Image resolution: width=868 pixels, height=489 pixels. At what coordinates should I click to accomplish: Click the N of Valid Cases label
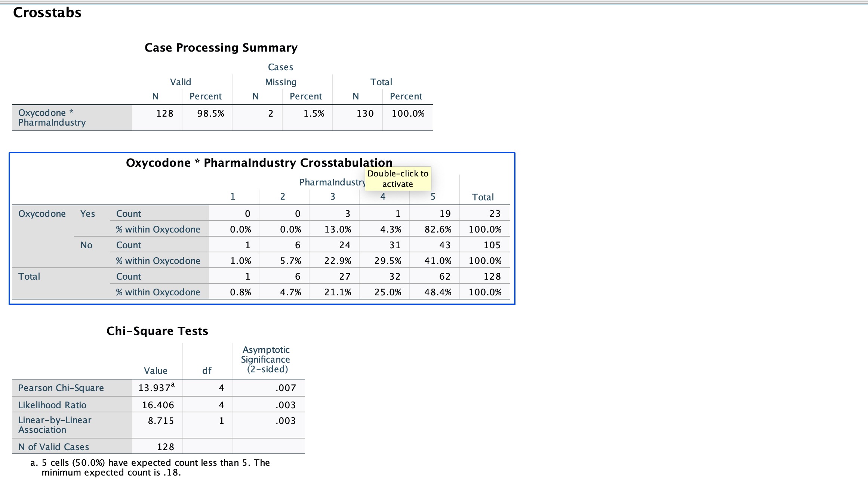click(x=53, y=447)
